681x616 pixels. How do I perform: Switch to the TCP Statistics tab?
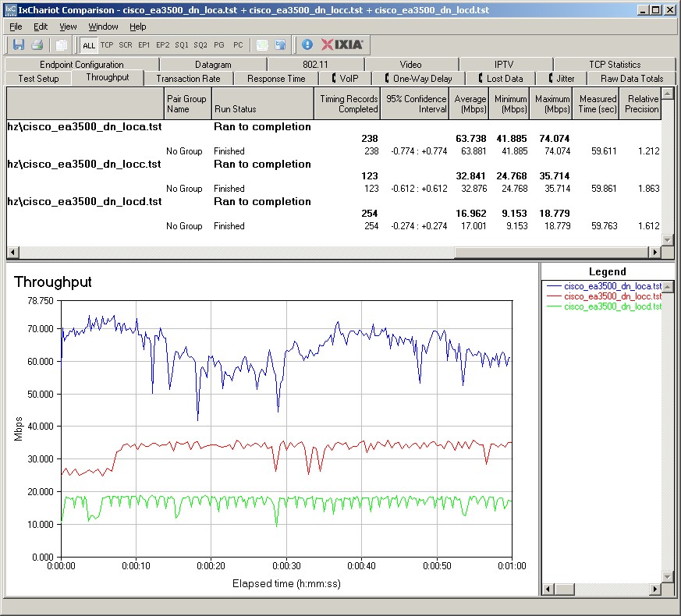click(x=615, y=64)
